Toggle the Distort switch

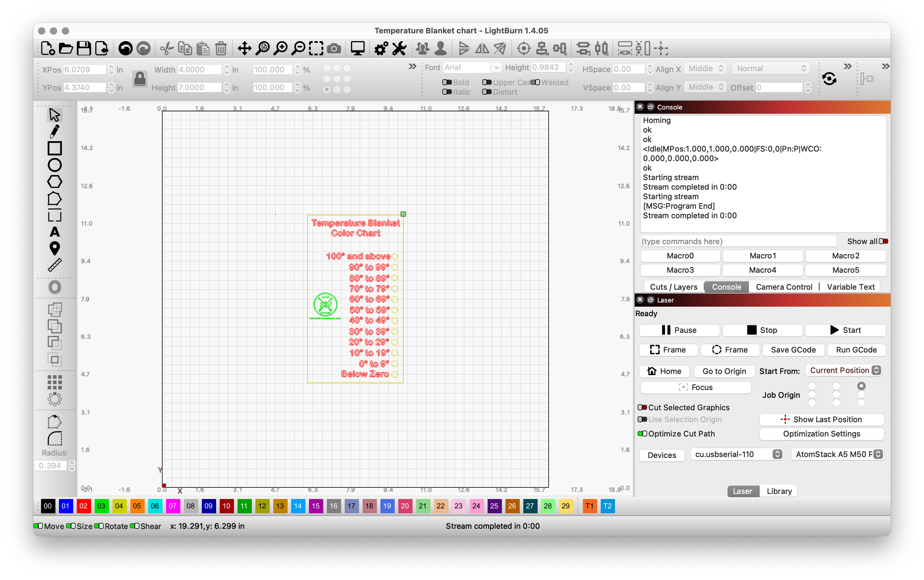[487, 92]
